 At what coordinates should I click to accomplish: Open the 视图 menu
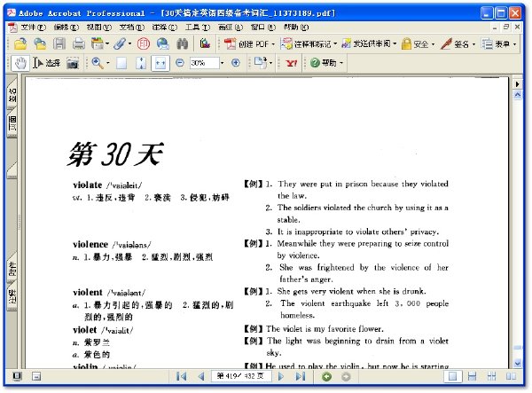99,28
